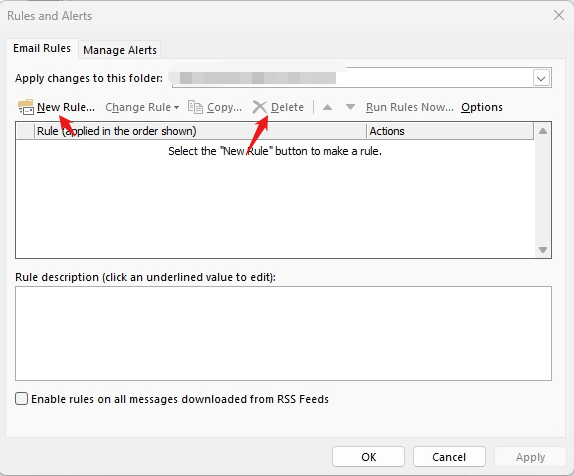This screenshot has height=476, width=574.
Task: Click the Delete X icon
Action: click(260, 107)
